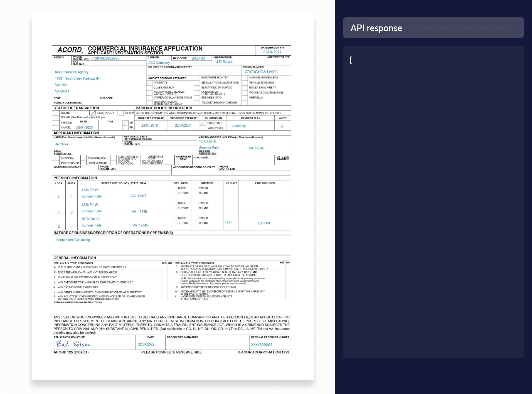Select policy number 77873GHD3UJAXO
532x394 pixels.
(261, 72)
